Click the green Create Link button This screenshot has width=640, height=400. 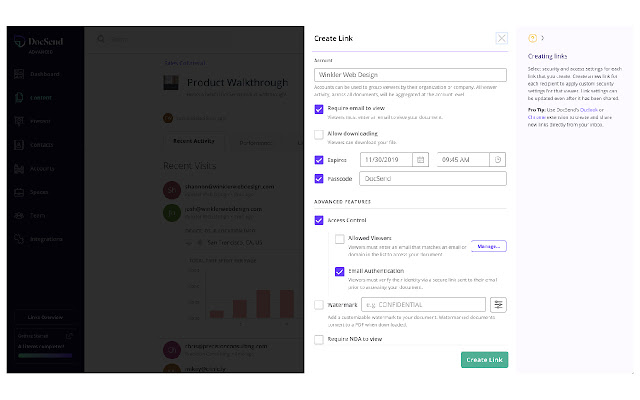tap(484, 359)
